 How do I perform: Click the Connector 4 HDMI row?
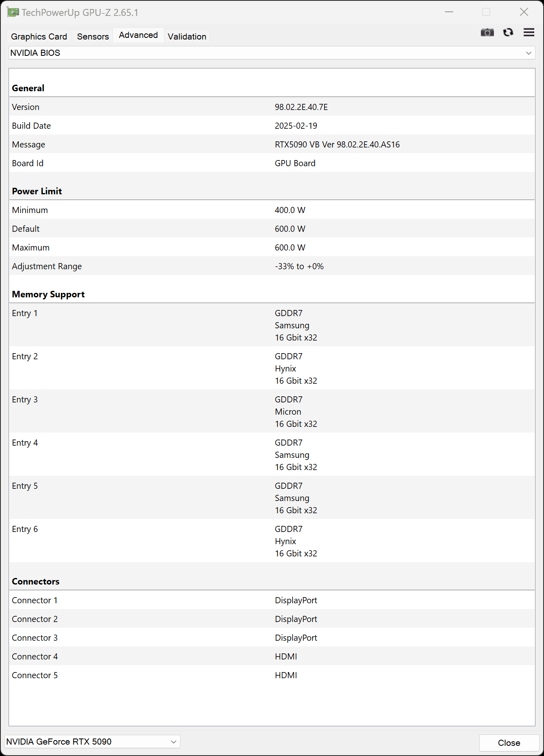[x=272, y=656]
